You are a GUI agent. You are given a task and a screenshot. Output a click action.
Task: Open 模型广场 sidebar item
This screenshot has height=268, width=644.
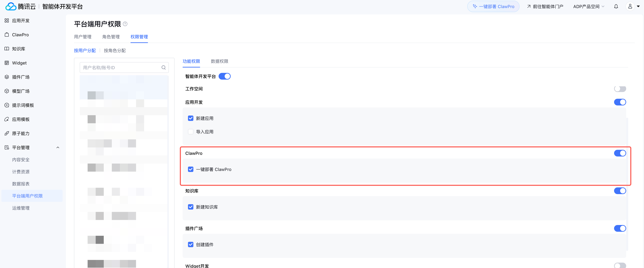coord(21,91)
